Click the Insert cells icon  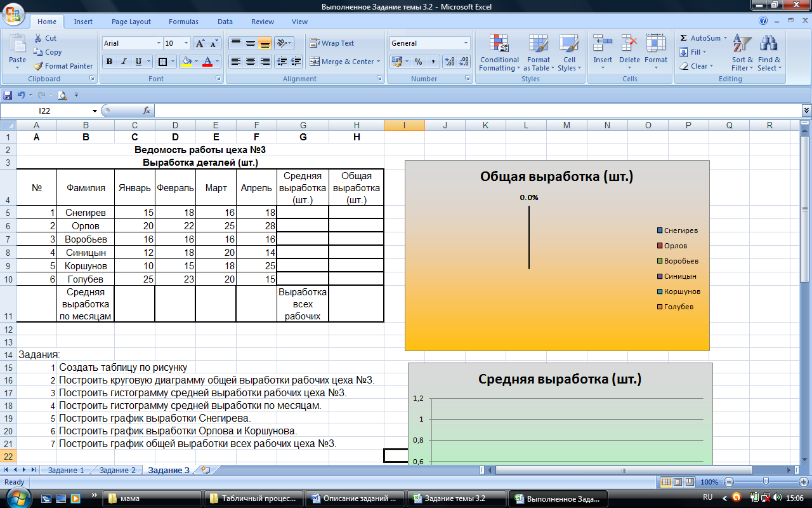[x=603, y=43]
